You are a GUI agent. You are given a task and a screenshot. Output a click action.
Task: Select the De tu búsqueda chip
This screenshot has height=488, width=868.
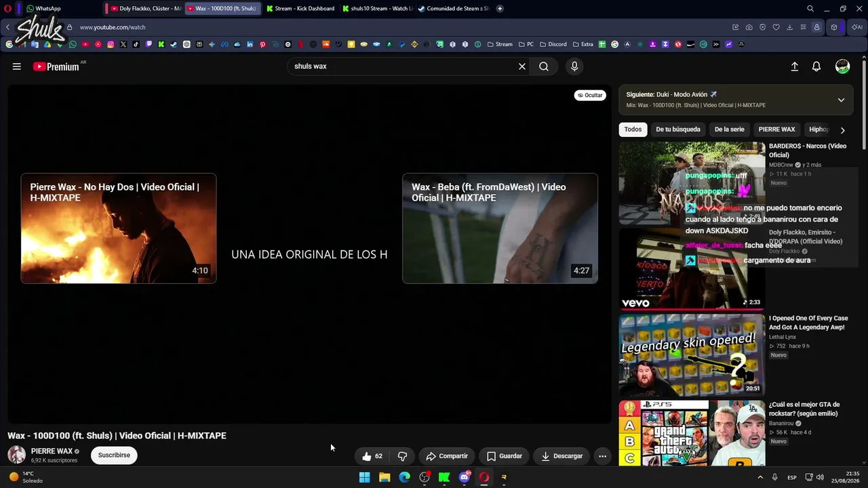pyautogui.click(x=678, y=129)
